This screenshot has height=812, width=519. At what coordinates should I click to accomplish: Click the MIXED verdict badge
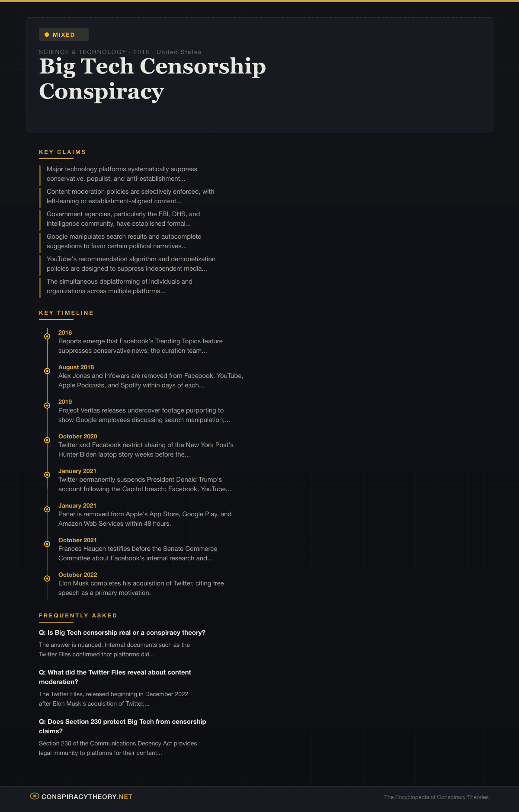tap(64, 35)
